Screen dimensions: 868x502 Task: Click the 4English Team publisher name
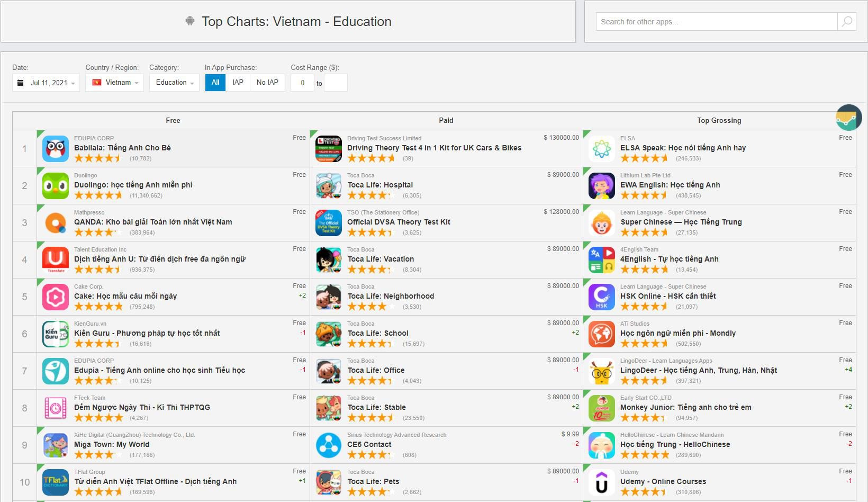coord(639,249)
